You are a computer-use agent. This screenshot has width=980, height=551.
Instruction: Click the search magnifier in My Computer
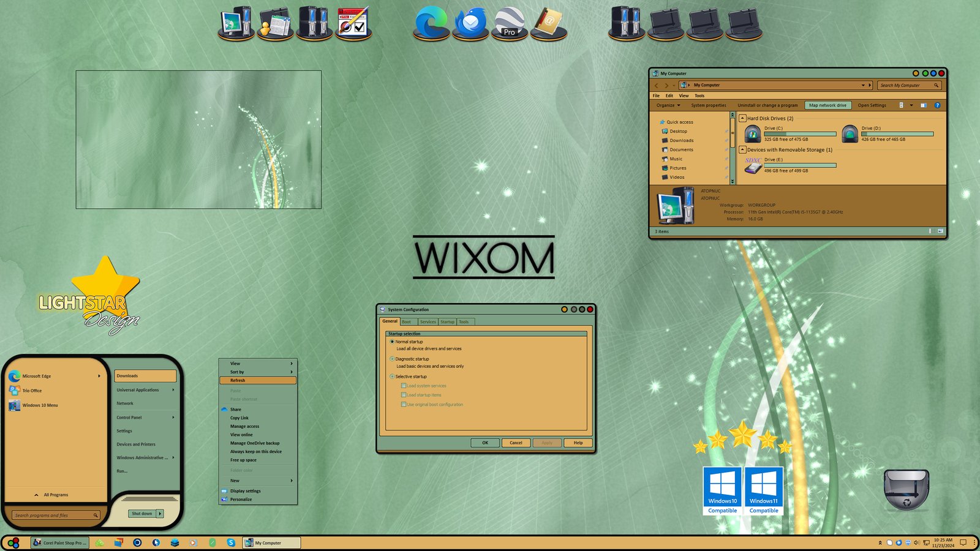tap(936, 85)
